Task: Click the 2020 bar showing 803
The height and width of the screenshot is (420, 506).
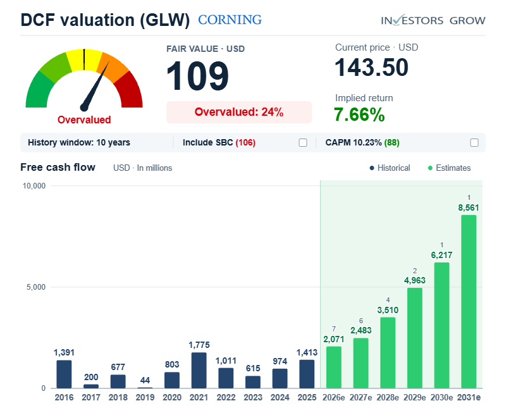Action: coord(172,380)
